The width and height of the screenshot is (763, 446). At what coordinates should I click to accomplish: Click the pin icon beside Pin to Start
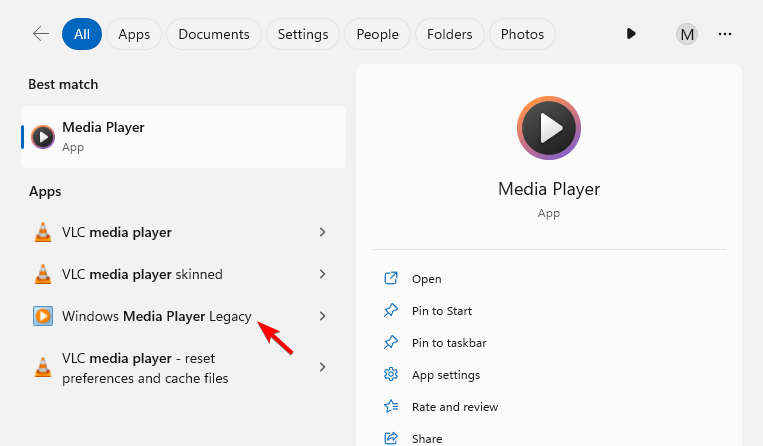point(391,310)
